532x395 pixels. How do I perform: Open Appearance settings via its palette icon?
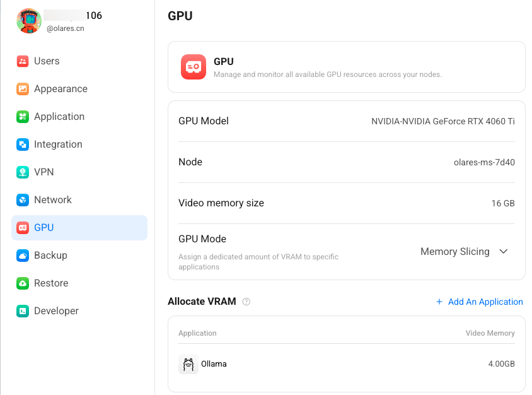point(22,88)
